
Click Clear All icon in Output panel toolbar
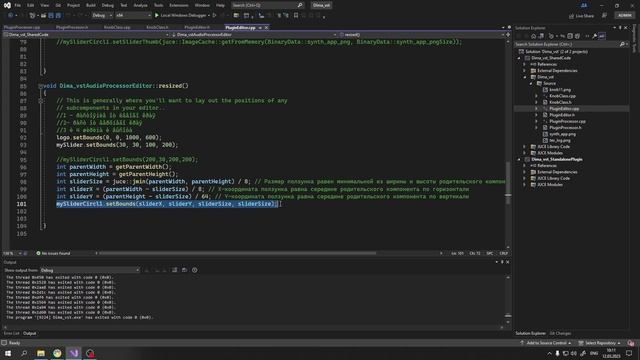pos(175,270)
